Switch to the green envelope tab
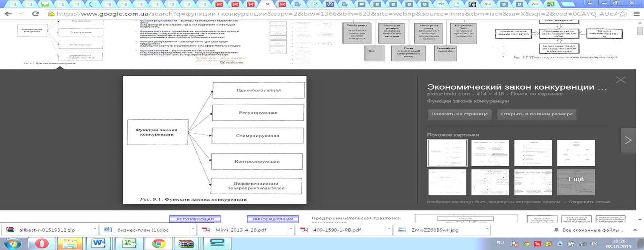644x250 pixels. pos(45,4)
